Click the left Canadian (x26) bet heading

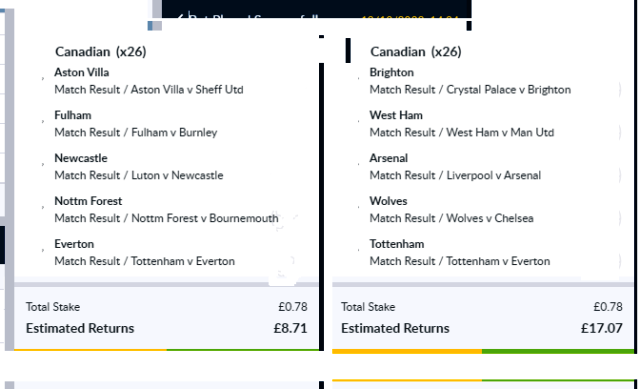coord(100,52)
